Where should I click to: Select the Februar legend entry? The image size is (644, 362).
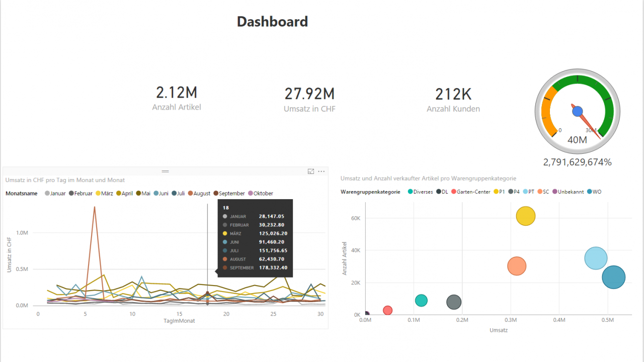80,193
